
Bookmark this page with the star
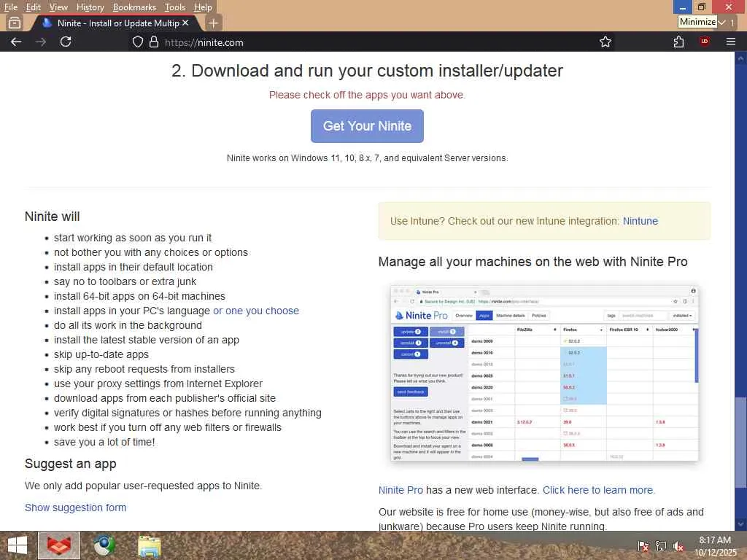click(605, 42)
